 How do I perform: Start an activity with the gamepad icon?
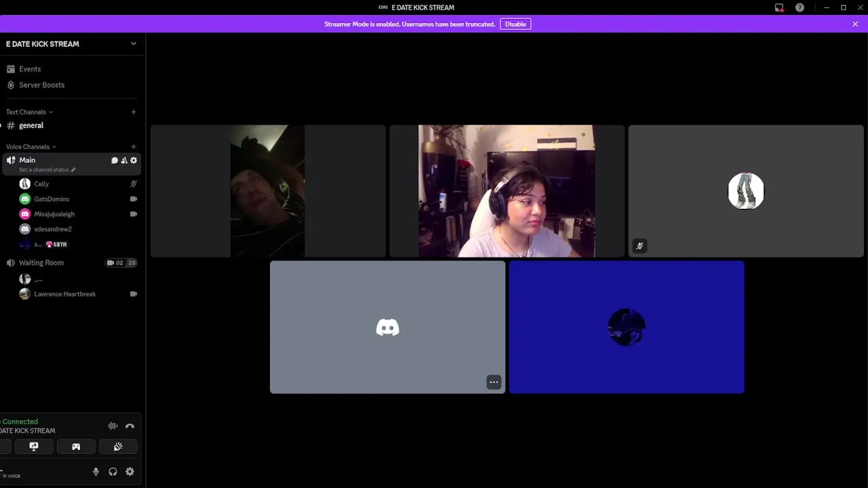tap(76, 447)
